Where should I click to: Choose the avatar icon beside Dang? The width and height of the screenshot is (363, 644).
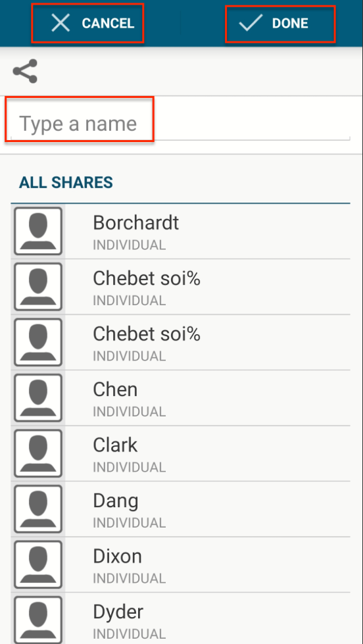click(38, 508)
